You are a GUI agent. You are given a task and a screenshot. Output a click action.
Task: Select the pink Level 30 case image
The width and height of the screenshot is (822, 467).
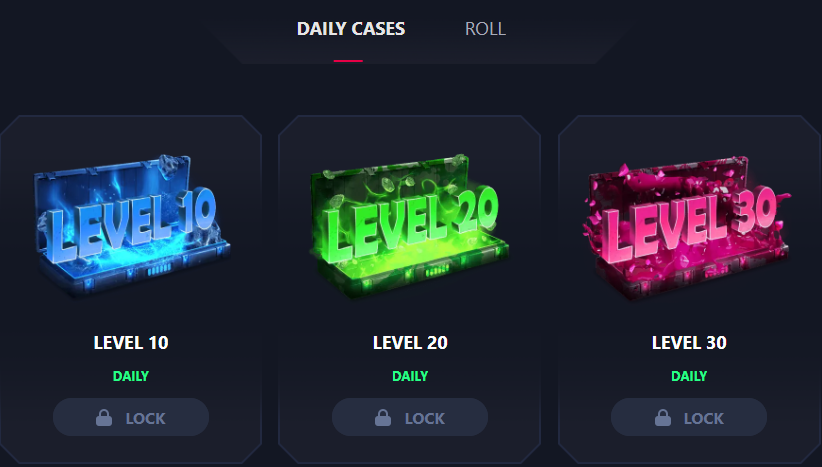(687, 227)
